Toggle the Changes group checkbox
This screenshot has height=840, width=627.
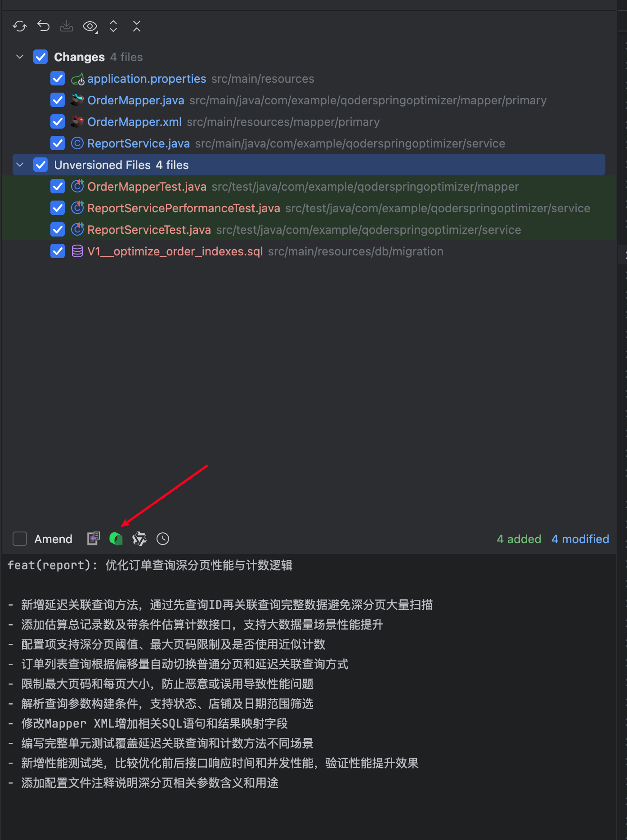pos(40,57)
